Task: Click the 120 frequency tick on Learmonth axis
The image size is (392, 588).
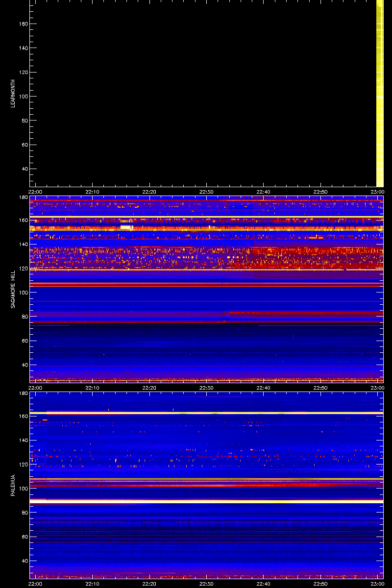Action: point(23,73)
